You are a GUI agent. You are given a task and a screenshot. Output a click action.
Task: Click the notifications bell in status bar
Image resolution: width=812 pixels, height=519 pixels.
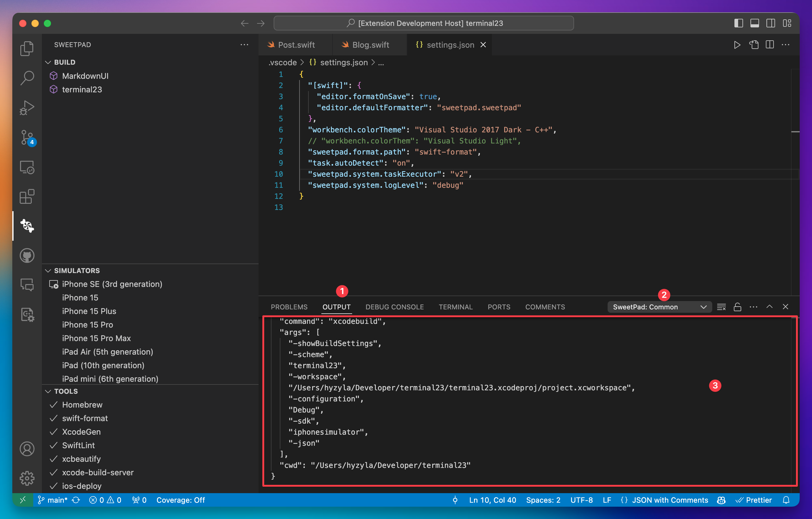click(x=786, y=500)
